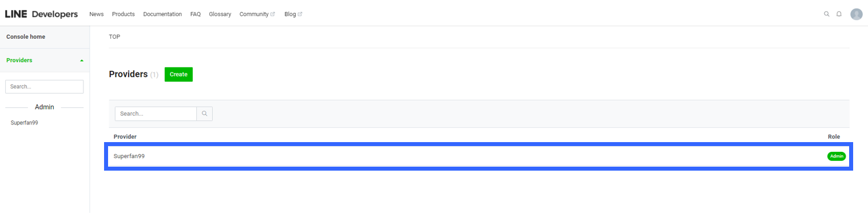Open the Glossary page
The width and height of the screenshot is (868, 214).
click(220, 14)
